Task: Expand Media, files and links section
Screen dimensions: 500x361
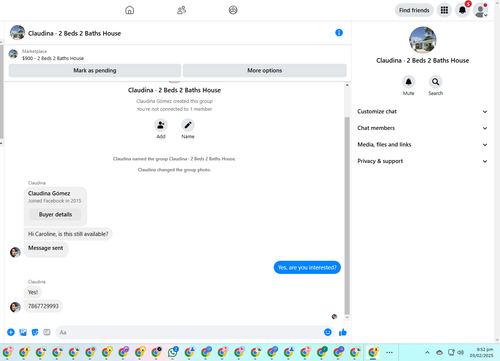Action: click(422, 145)
